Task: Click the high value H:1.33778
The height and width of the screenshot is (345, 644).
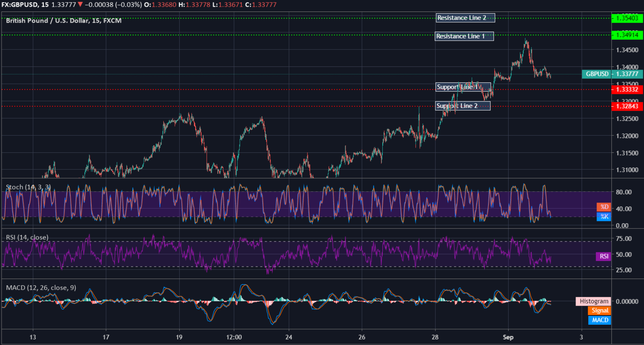Action: pyautogui.click(x=194, y=5)
